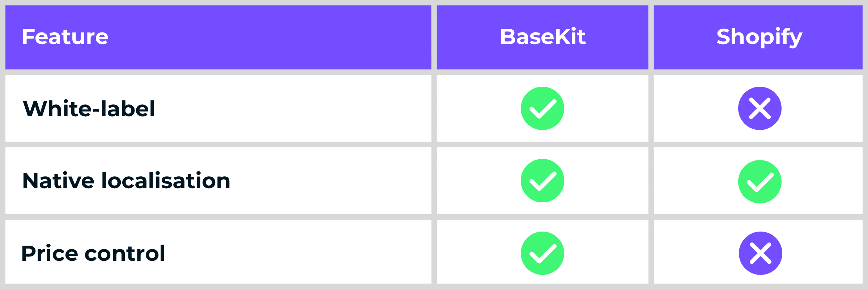868x289 pixels.
Task: Click gray divider between BaseKit and Shopify headers
Action: 651,37
